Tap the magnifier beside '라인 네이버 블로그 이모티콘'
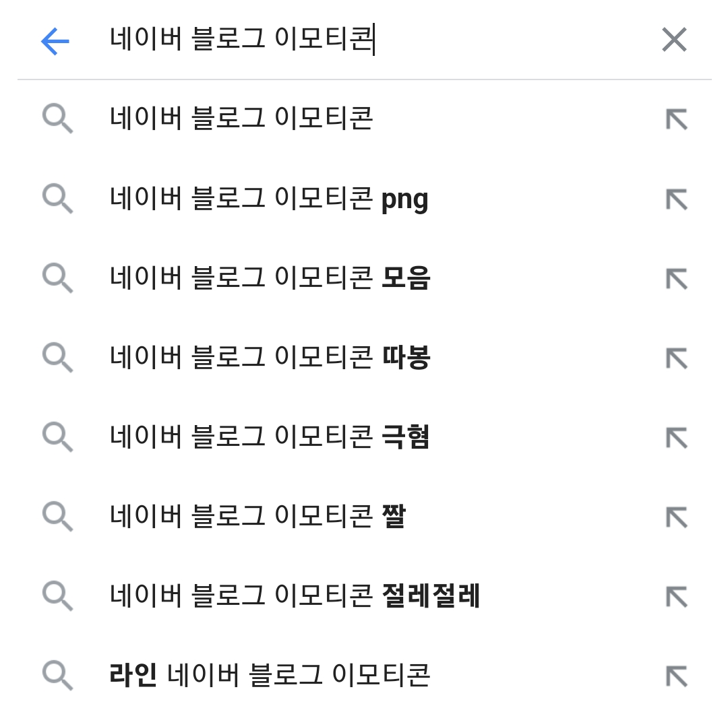 57,676
